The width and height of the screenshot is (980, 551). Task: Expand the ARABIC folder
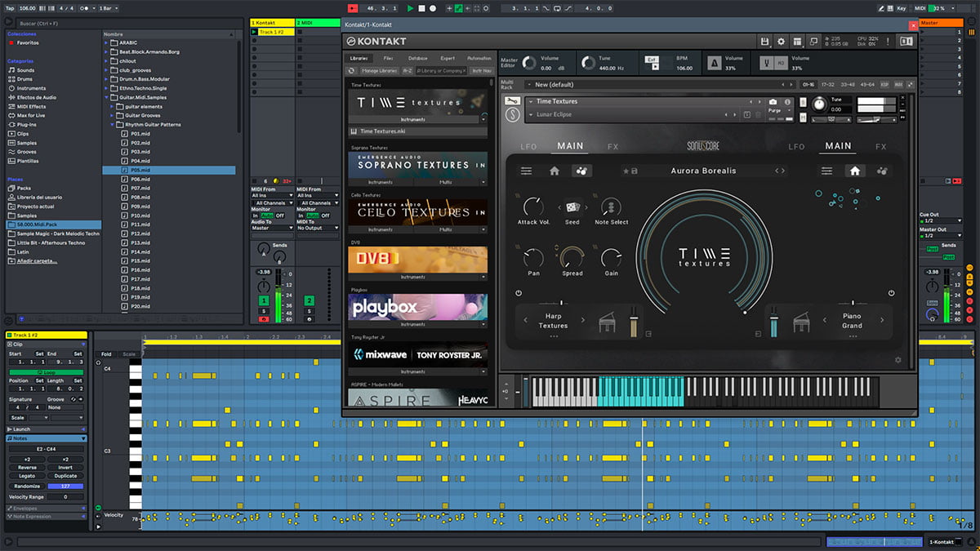[107, 42]
